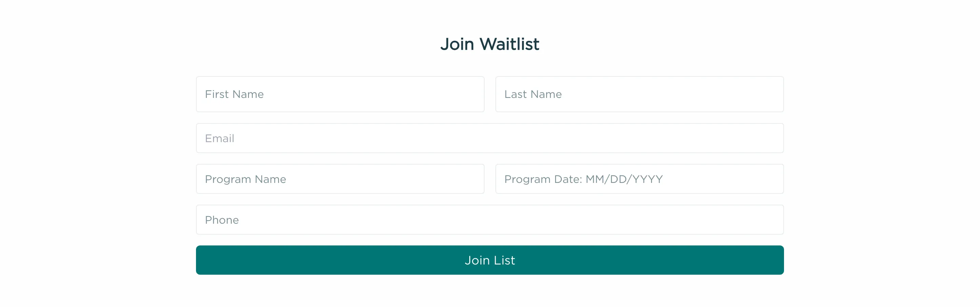Submit the waitlist form via Join List
The image size is (980, 308).
tap(490, 260)
